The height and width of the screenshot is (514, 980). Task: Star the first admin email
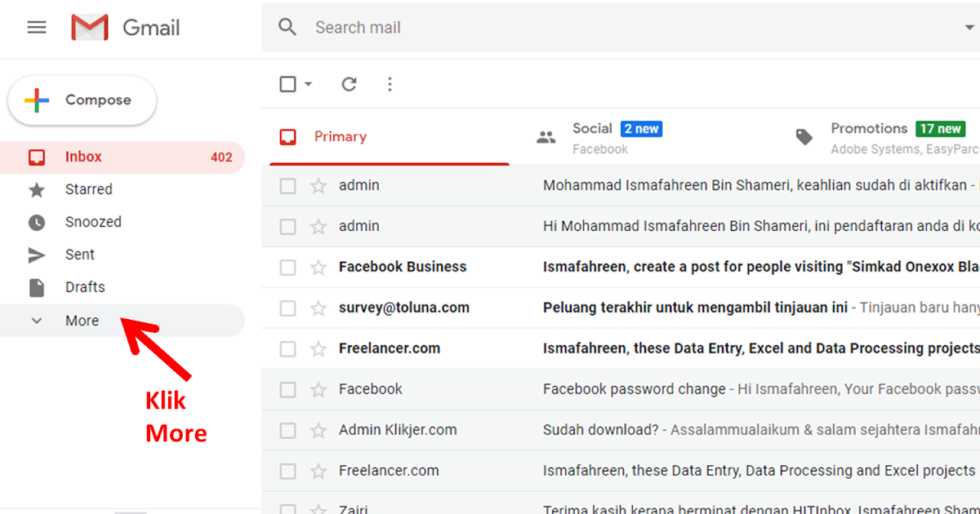(x=318, y=186)
